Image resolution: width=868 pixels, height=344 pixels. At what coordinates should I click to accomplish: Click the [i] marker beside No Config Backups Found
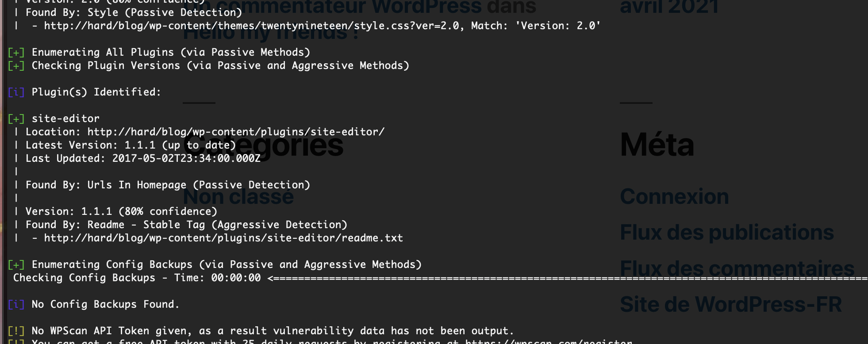[x=16, y=304]
